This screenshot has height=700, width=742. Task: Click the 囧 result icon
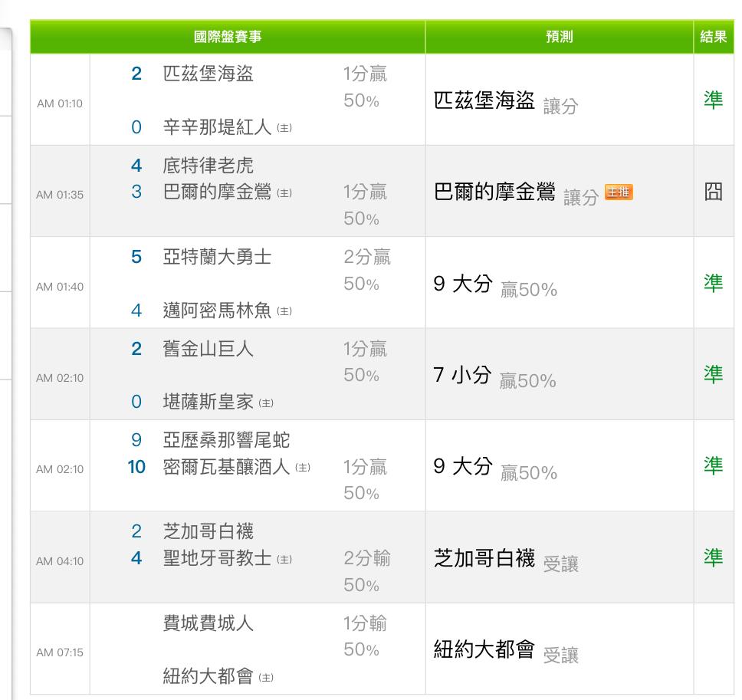point(713,192)
